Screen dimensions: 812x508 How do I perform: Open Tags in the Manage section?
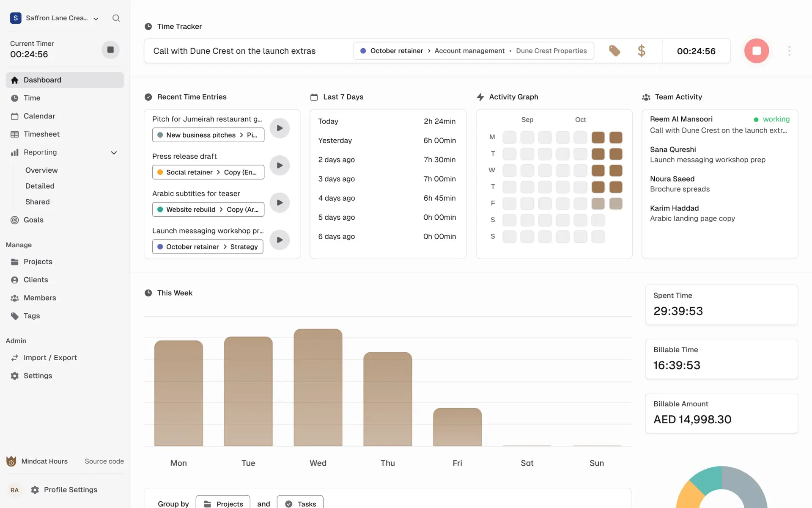tap(65, 316)
